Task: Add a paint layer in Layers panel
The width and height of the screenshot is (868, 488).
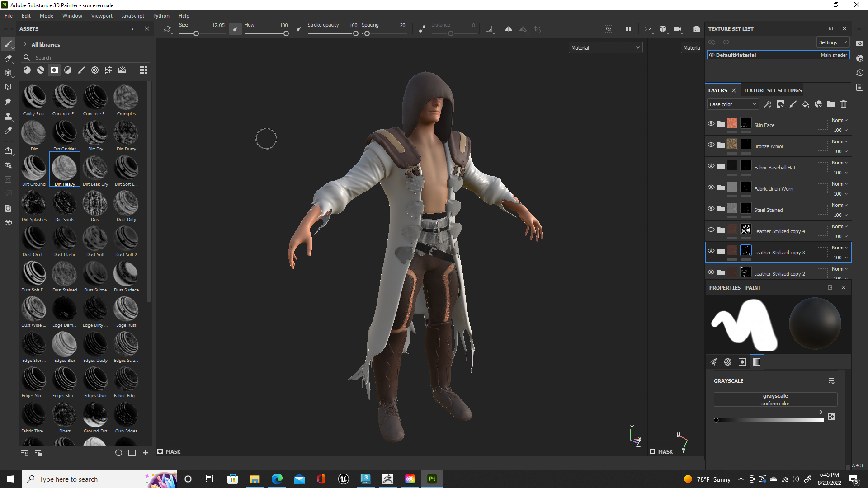Action: [x=793, y=104]
